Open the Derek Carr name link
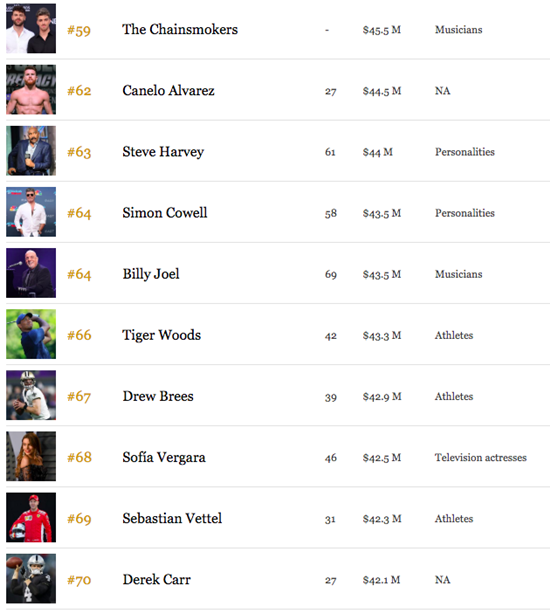 click(156, 579)
